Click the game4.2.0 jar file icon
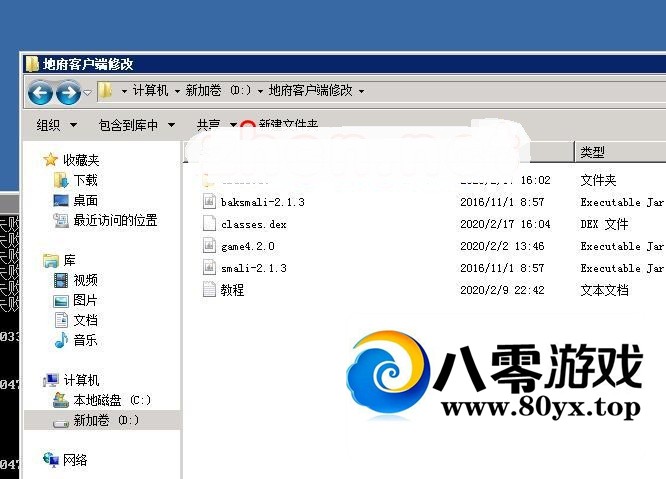The height and width of the screenshot is (479, 666). 209,246
